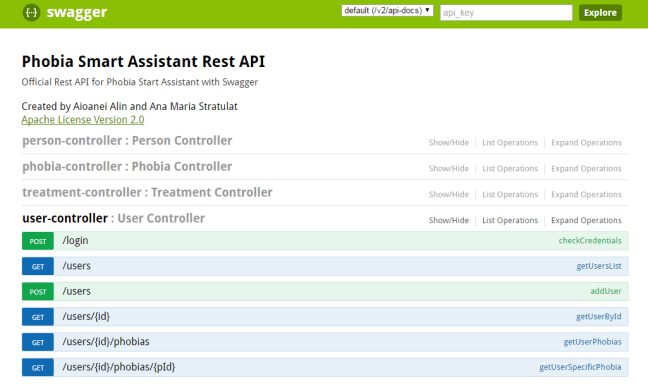Image resolution: width=648 pixels, height=385 pixels.
Task: Click the addUser operation link
Action: pyautogui.click(x=605, y=291)
